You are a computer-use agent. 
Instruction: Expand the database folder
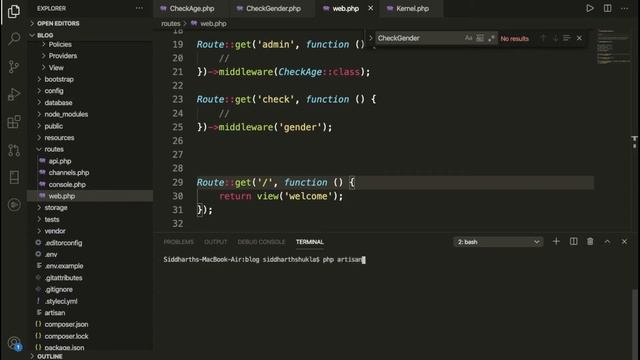(58, 102)
